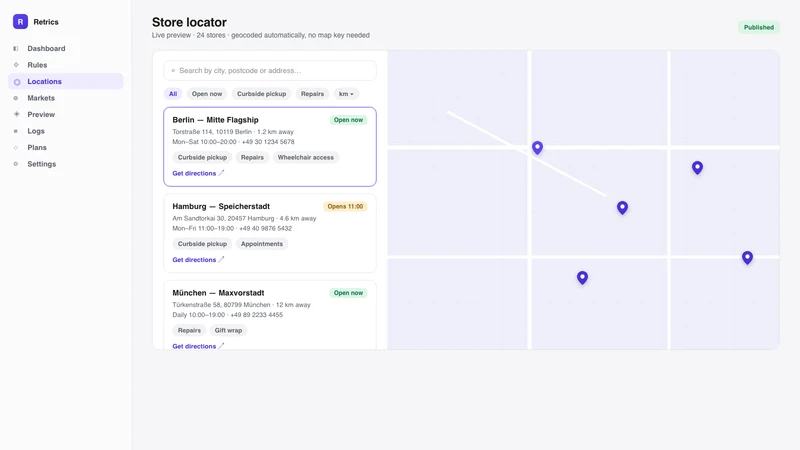Toggle the Open now filter
Viewport: 800px width, 450px height.
pyautogui.click(x=207, y=94)
